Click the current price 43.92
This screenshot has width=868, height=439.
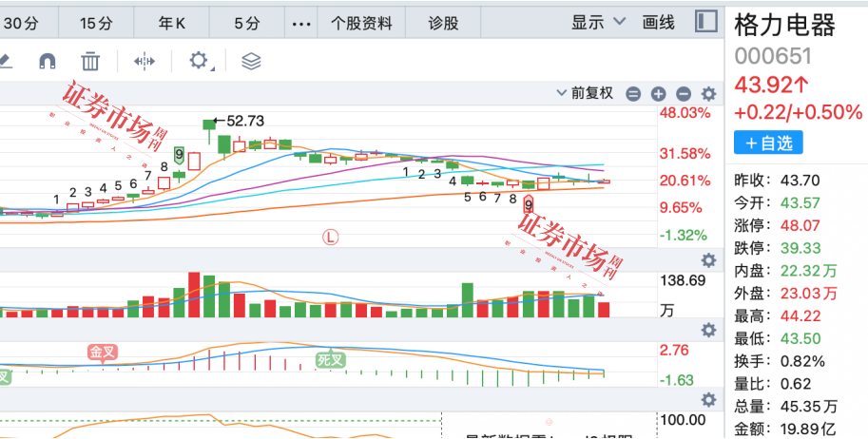[x=772, y=85]
